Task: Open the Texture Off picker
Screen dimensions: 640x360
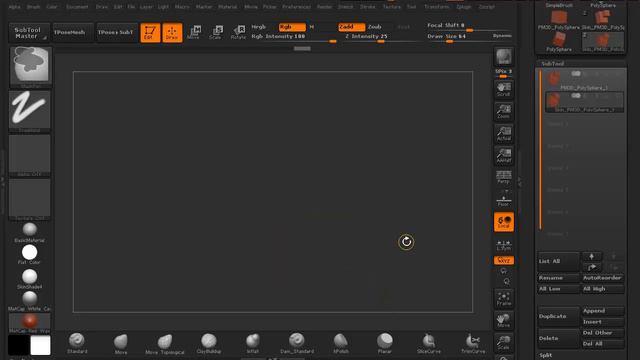Action: (x=29, y=199)
